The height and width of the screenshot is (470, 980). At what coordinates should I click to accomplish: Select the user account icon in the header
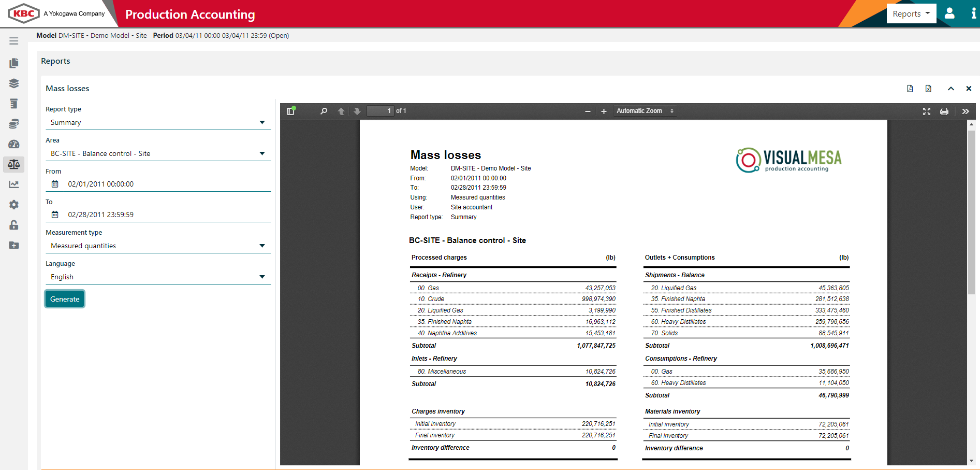949,13
